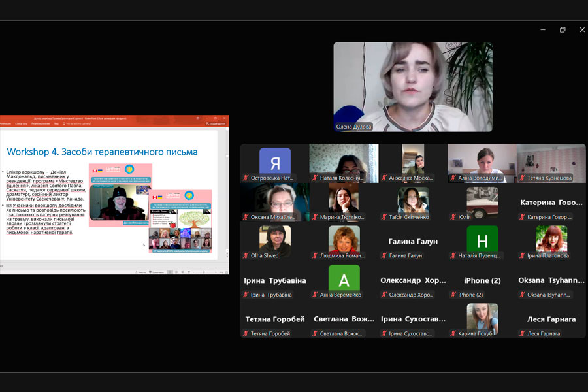Image resolution: width=588 pixels, height=392 pixels.
Task: Click muted mic icon beside Наталя Колесніч...
Action: (315, 178)
